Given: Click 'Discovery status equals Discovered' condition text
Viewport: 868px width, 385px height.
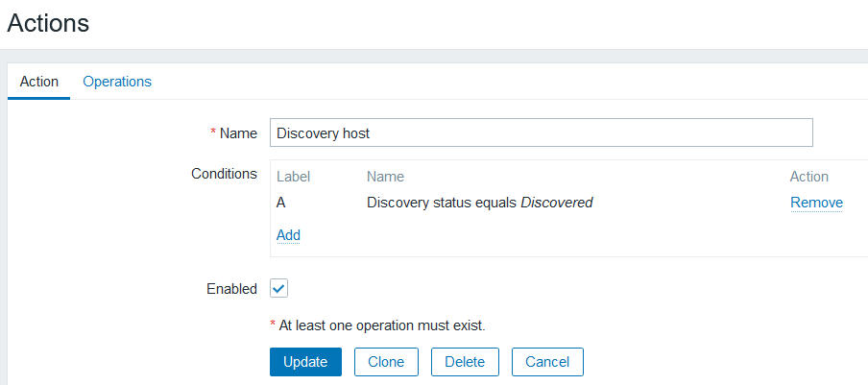Looking at the screenshot, I should point(479,203).
